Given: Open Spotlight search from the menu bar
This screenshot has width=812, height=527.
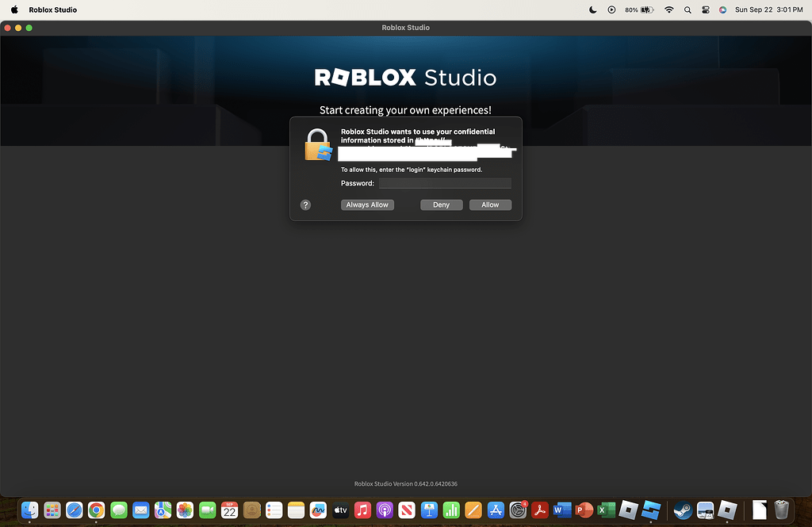Looking at the screenshot, I should tap(687, 10).
